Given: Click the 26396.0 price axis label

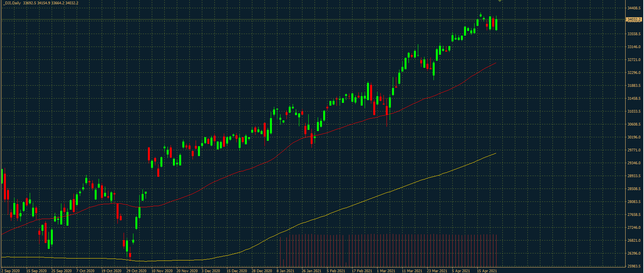Looking at the screenshot, I should pos(634,253).
